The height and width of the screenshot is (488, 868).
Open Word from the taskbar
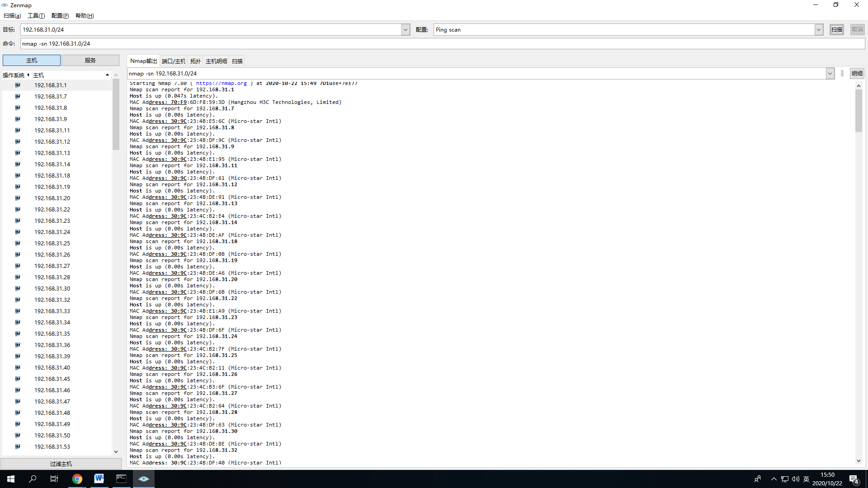coord(99,479)
